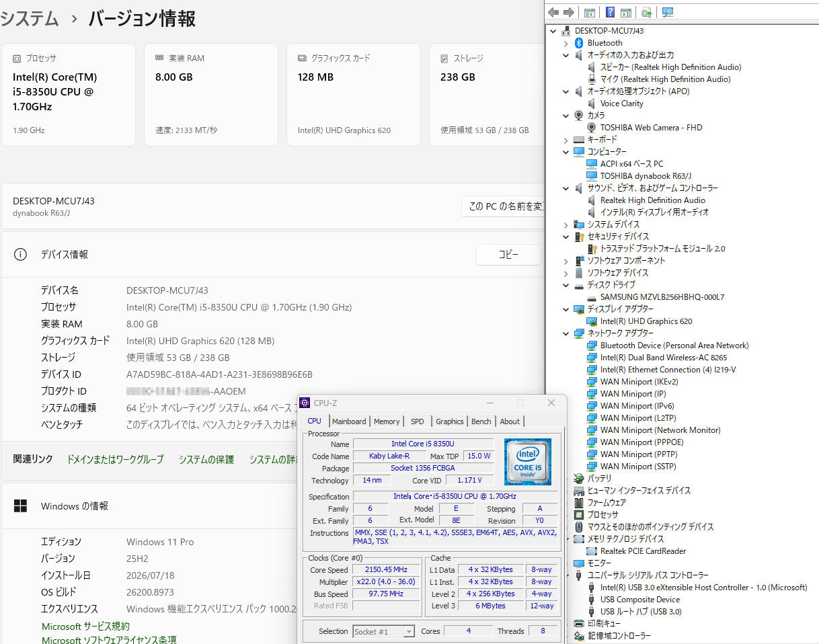The image size is (819, 644).
Task: Expand the キーボード node chevron
Action: tap(566, 140)
